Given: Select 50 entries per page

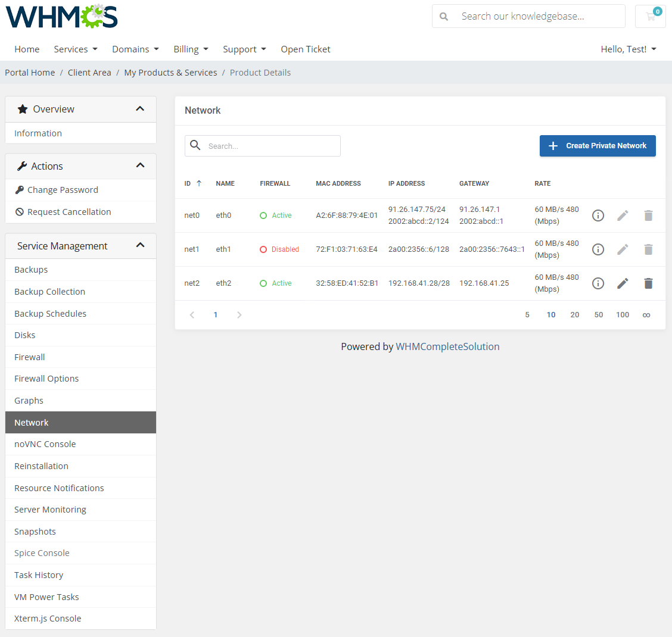Looking at the screenshot, I should (x=598, y=314).
